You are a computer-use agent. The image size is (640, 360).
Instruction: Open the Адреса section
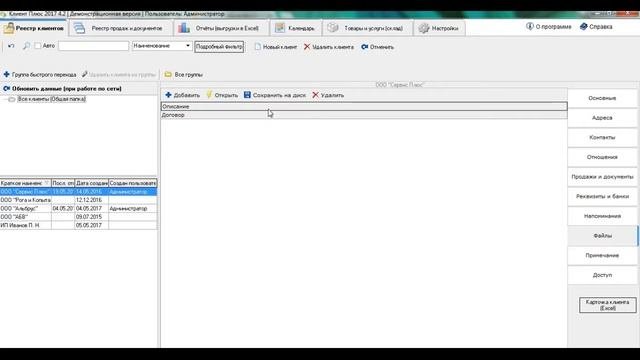tap(602, 118)
